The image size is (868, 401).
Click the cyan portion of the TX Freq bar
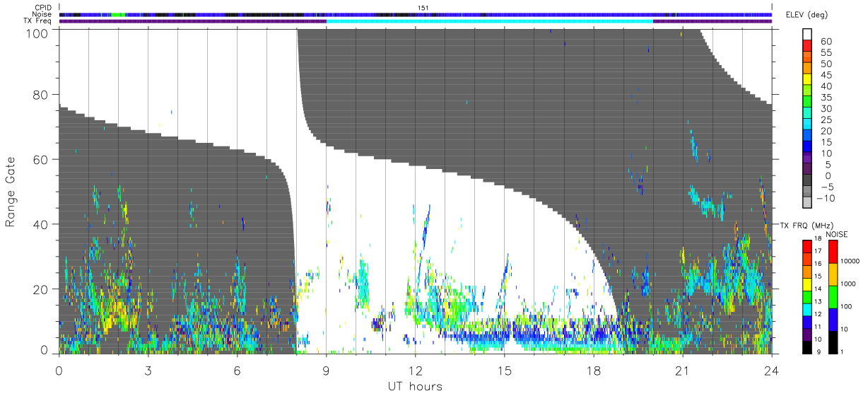489,21
